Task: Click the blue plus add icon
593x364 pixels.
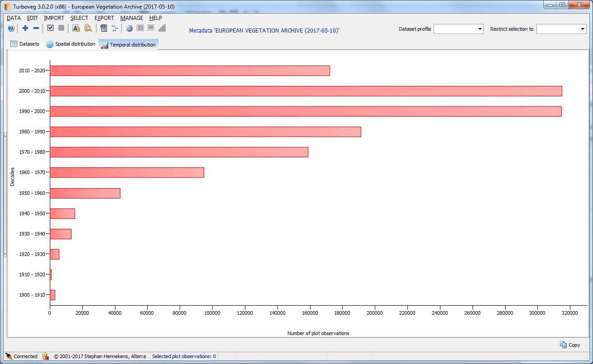Action: coord(25,28)
